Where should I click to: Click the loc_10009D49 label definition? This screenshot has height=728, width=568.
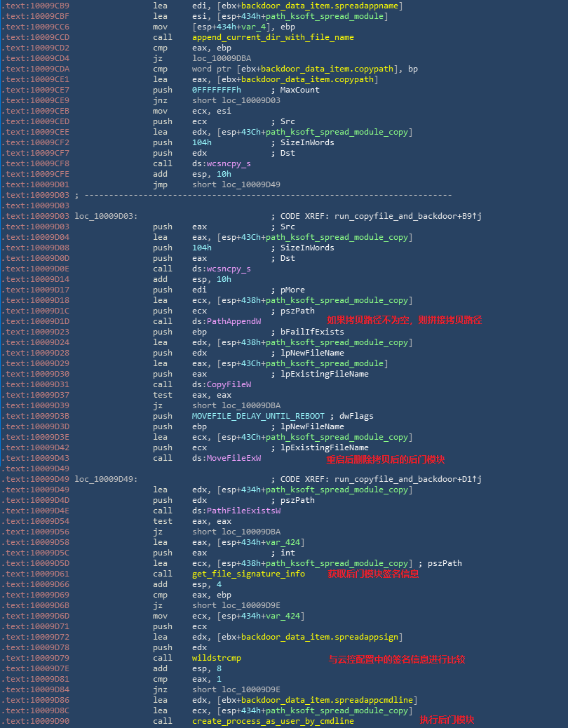[106, 479]
